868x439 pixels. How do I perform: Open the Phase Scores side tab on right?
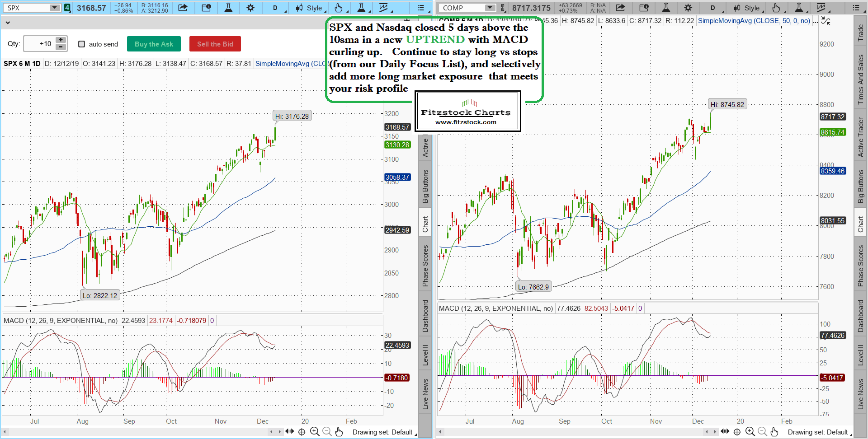coord(860,266)
